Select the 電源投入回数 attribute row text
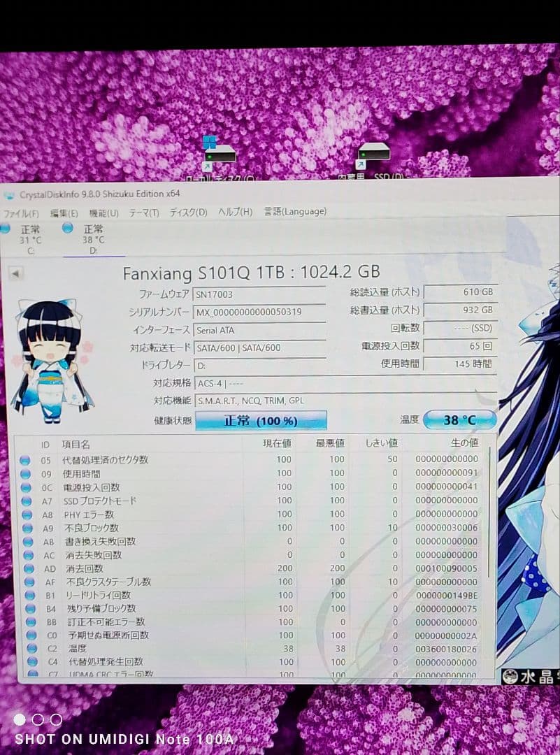The width and height of the screenshot is (560, 755). click(92, 487)
